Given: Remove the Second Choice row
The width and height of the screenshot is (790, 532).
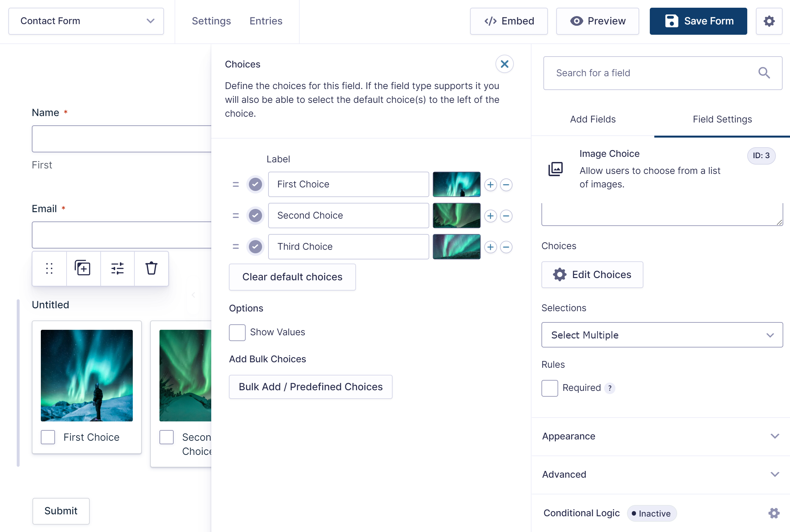Looking at the screenshot, I should point(506,216).
